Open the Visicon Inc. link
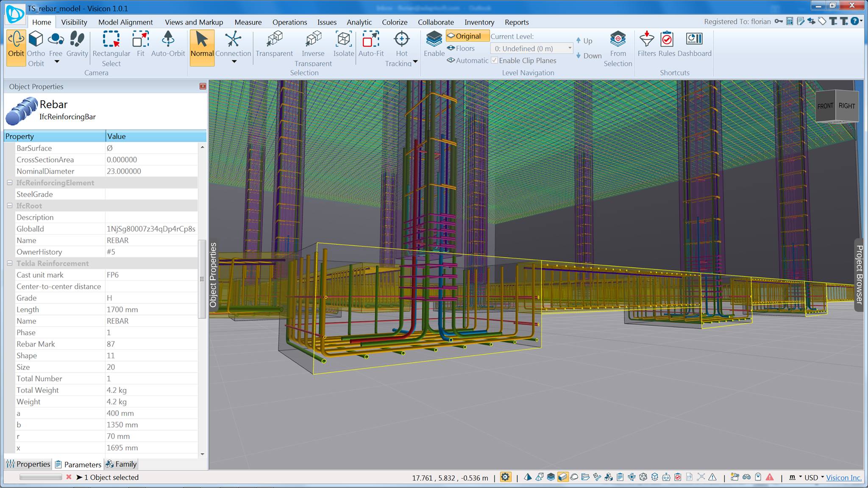This screenshot has width=868, height=488. [844, 477]
